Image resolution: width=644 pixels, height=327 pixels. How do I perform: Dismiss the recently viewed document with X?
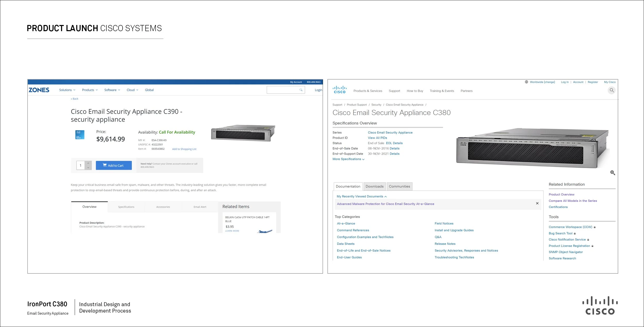[x=537, y=203]
